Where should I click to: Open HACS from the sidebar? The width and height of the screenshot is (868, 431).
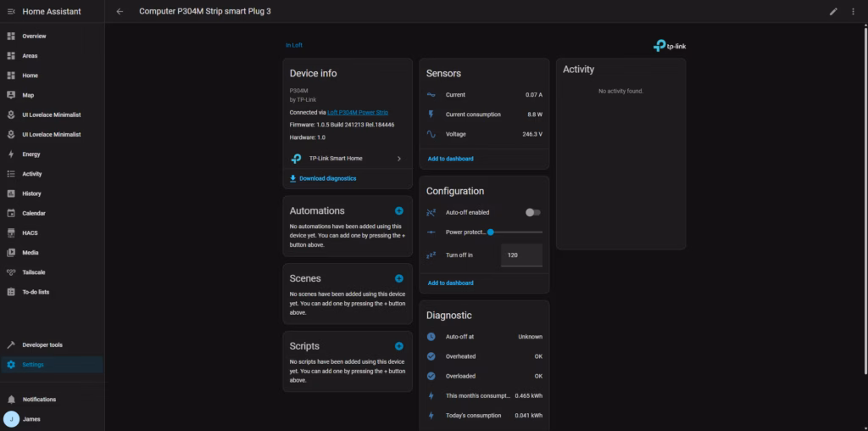click(30, 232)
